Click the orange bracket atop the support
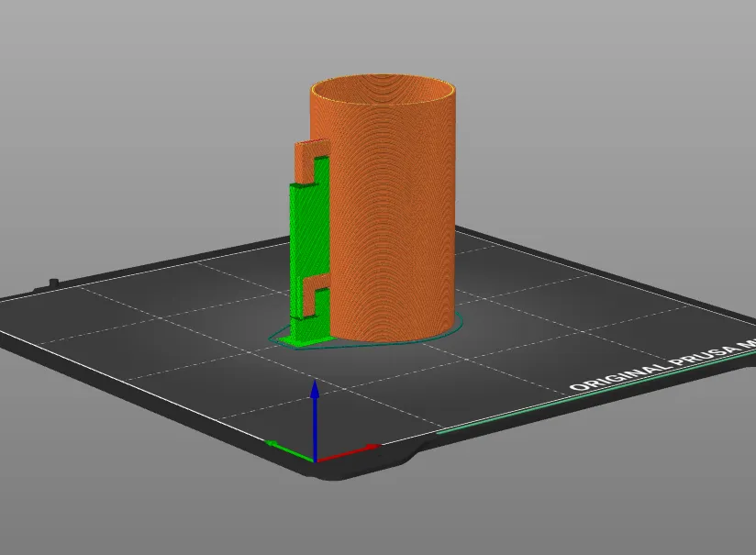756x555 pixels. point(311,161)
